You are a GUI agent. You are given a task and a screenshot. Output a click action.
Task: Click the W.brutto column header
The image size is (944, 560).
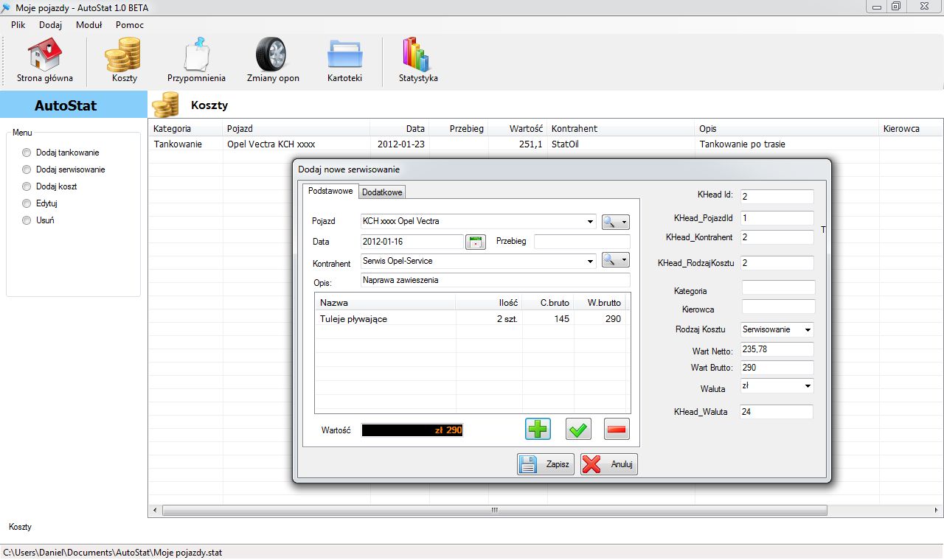pos(600,303)
